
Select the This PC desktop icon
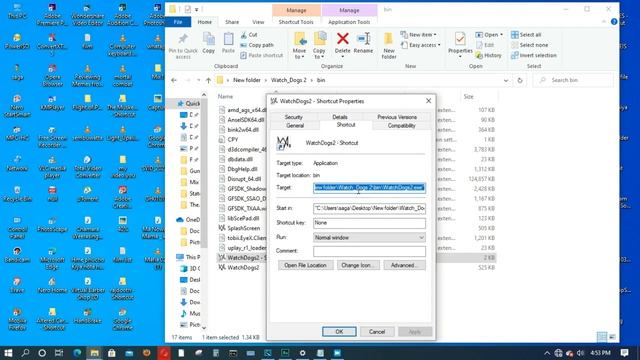(17, 11)
